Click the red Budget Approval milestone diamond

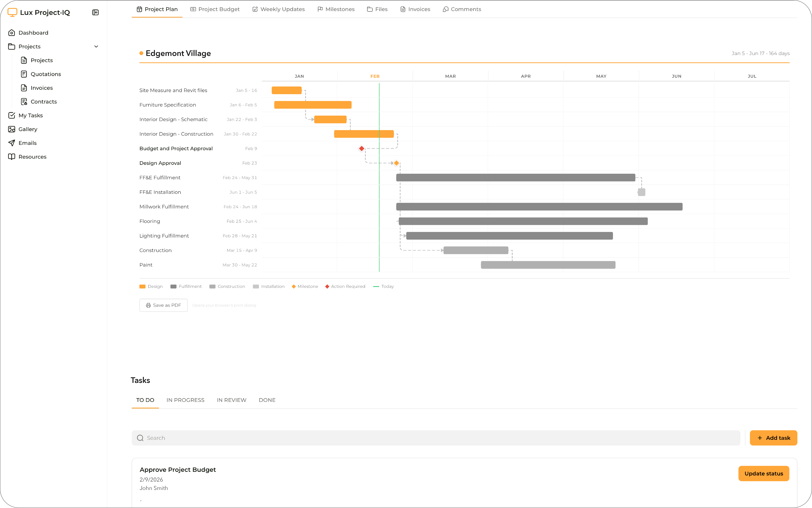click(x=362, y=149)
